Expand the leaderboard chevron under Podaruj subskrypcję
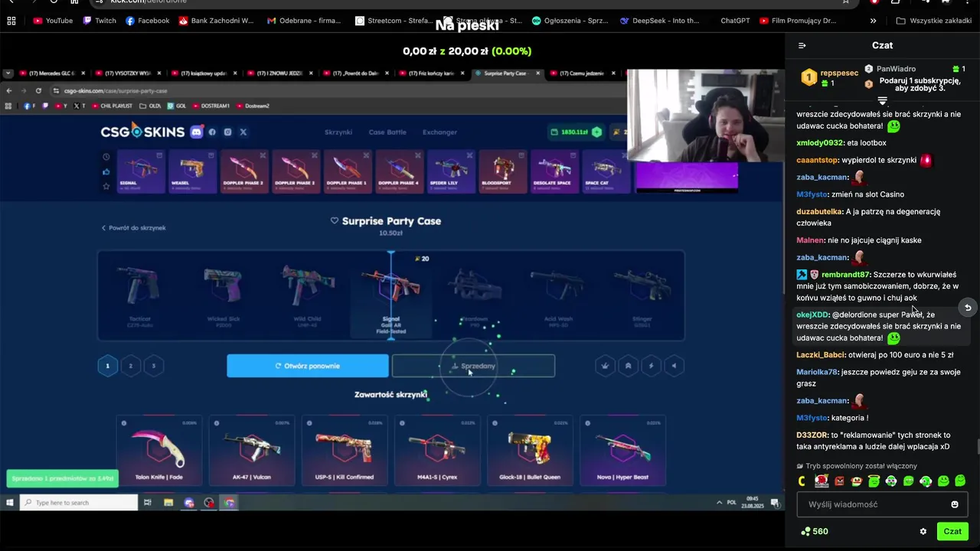The height and width of the screenshot is (551, 980). coord(882,101)
